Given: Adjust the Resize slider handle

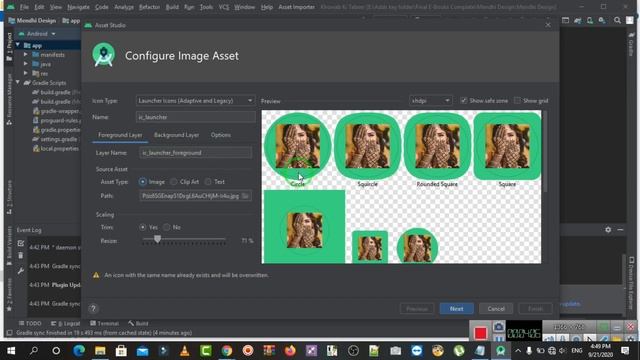Looking at the screenshot, I should pyautogui.click(x=157, y=239).
